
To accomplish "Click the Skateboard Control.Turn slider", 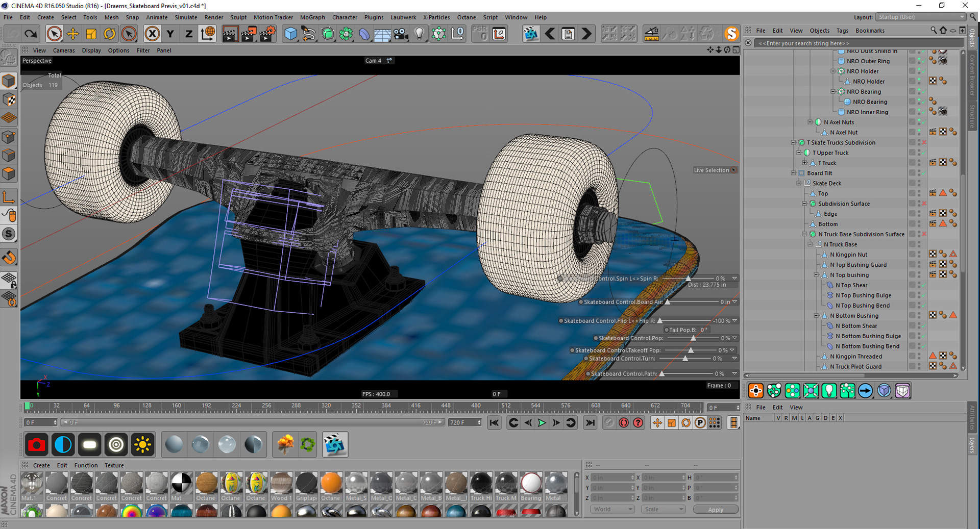I will pos(685,359).
